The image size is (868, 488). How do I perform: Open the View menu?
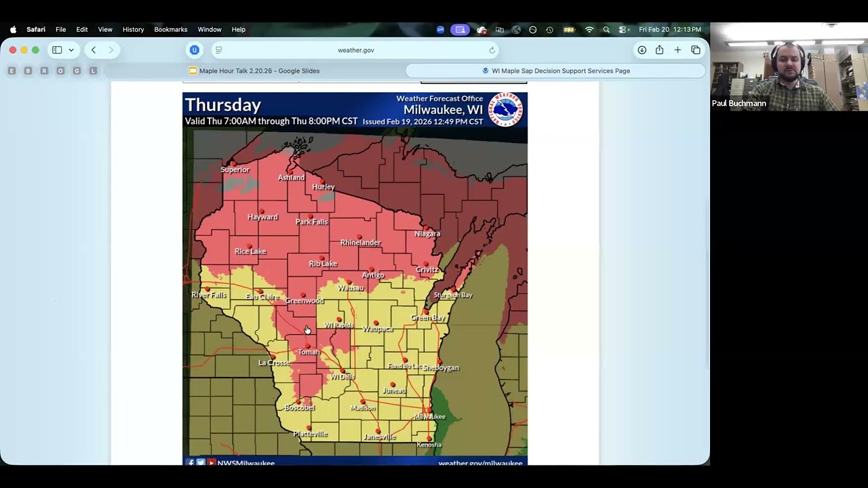(105, 29)
